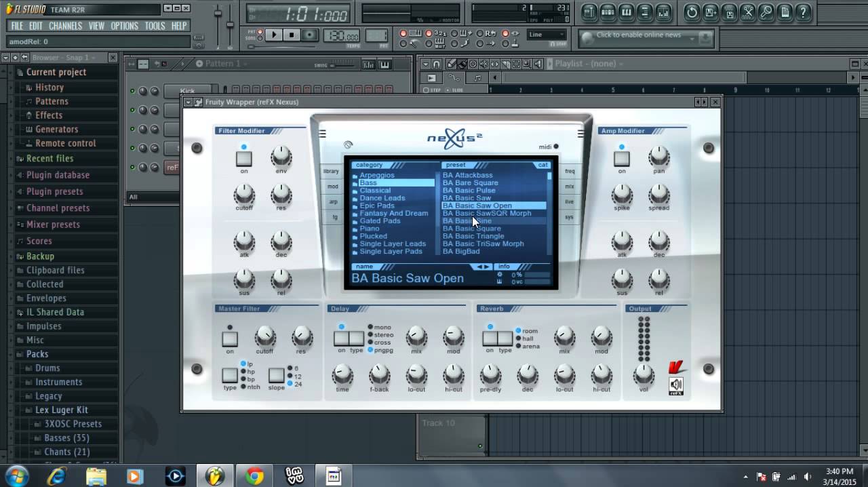Viewport: 868px width, 487px height.
Task: Click the project info document icon
Action: [785, 12]
